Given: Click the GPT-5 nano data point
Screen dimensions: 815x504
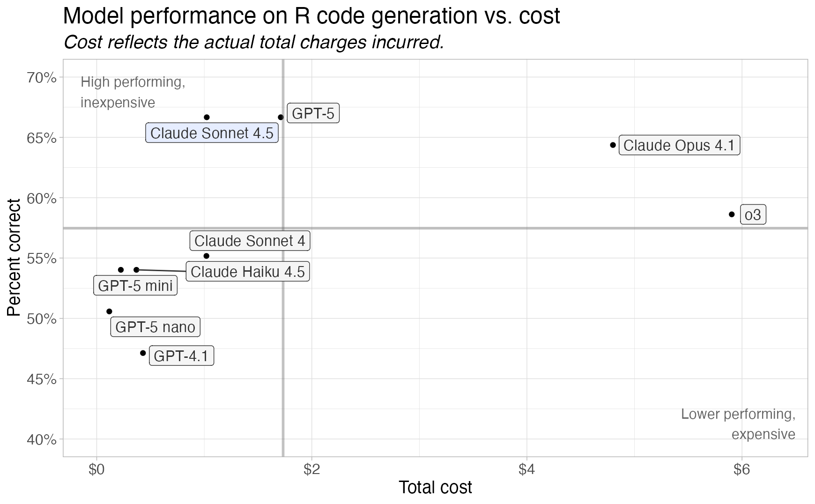Looking at the screenshot, I should [109, 311].
